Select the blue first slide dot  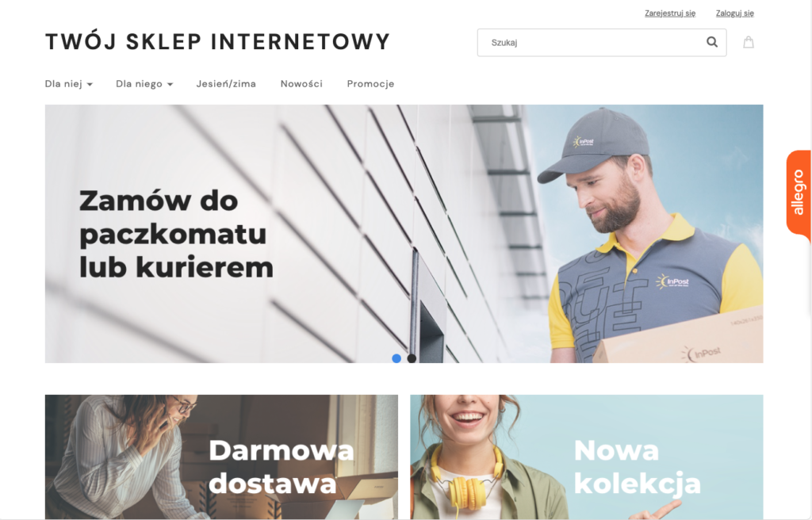(396, 358)
